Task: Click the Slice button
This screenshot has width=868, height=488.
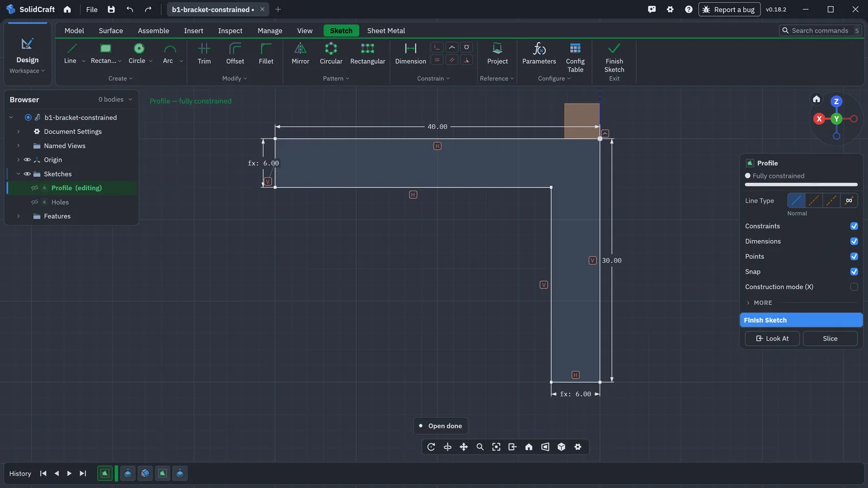Action: point(830,339)
